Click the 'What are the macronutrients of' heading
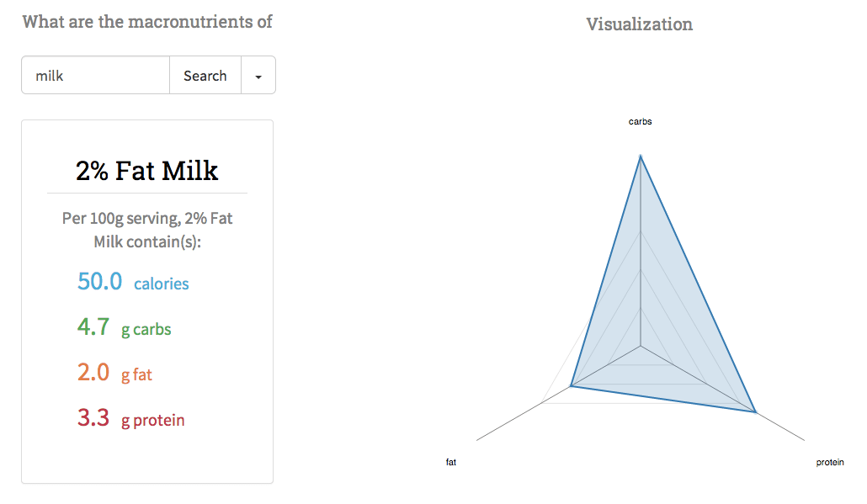 [147, 22]
